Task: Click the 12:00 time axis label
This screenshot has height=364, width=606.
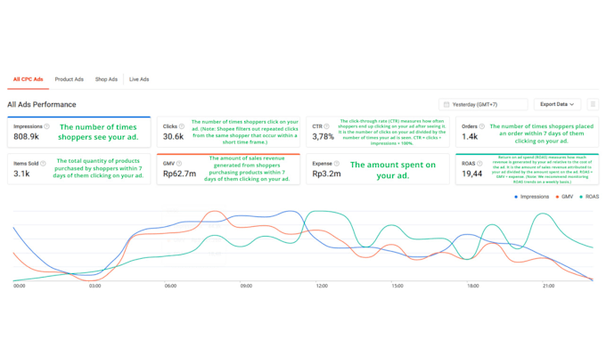Action: click(322, 286)
